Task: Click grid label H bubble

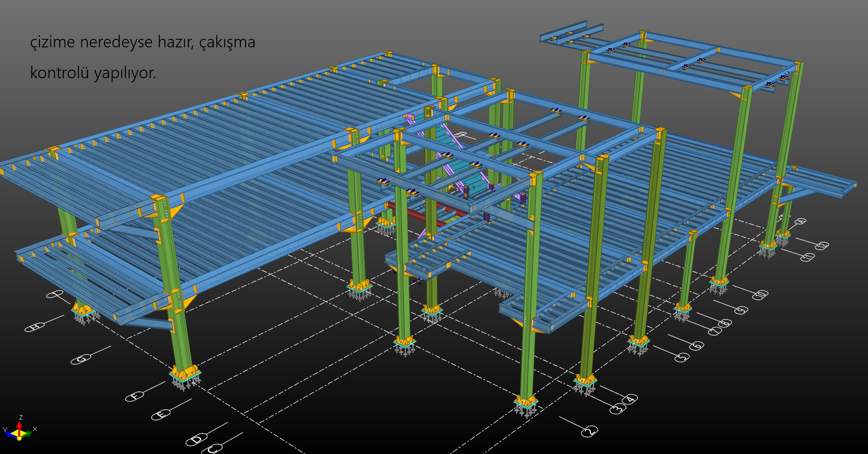Action: click(34, 328)
